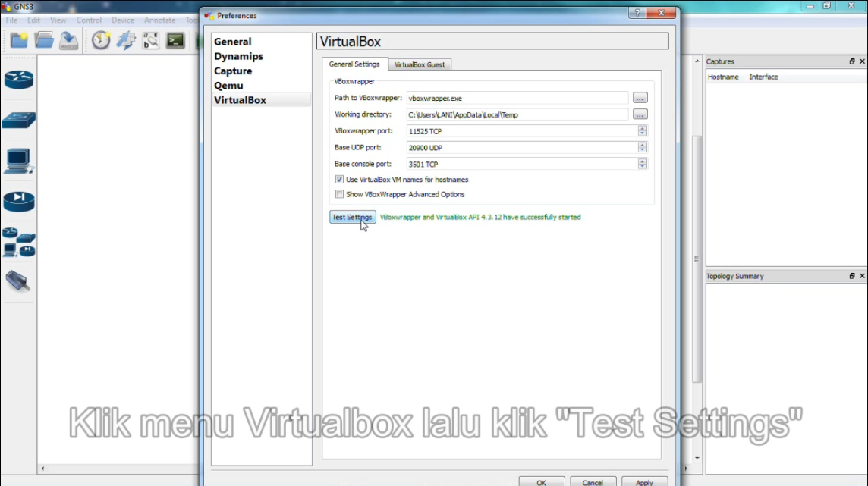
Task: Click Apply in Preferences dialog
Action: (644, 482)
